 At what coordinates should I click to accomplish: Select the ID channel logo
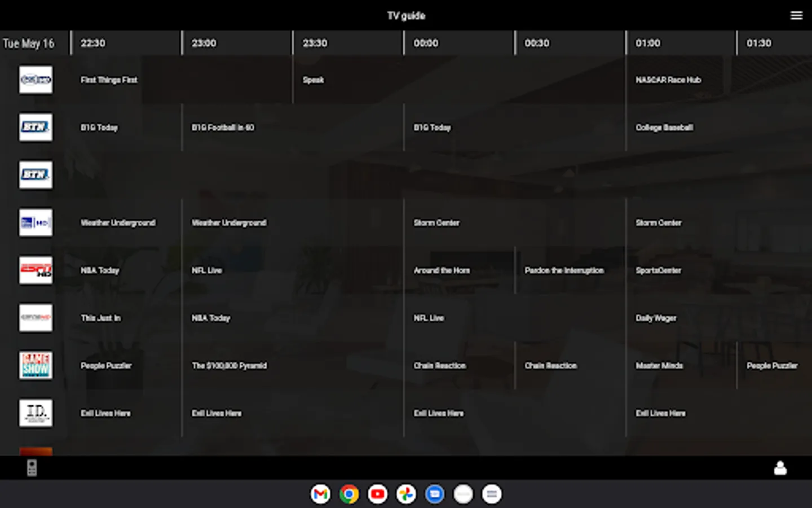click(36, 413)
